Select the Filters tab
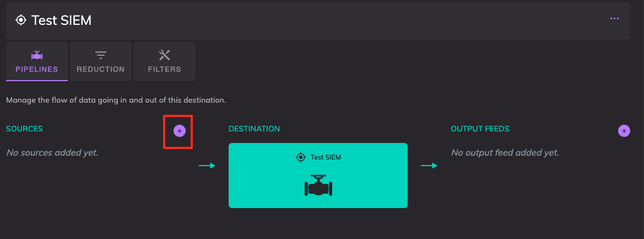The height and width of the screenshot is (239, 644). click(164, 62)
